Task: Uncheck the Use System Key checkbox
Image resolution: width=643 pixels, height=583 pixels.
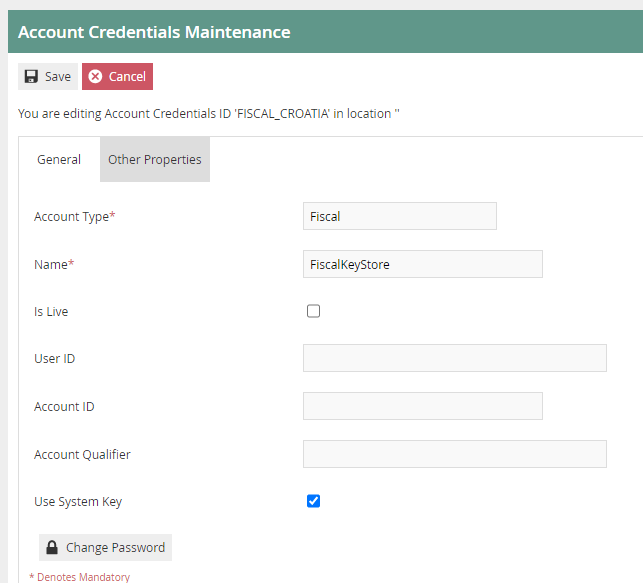Action: tap(313, 501)
